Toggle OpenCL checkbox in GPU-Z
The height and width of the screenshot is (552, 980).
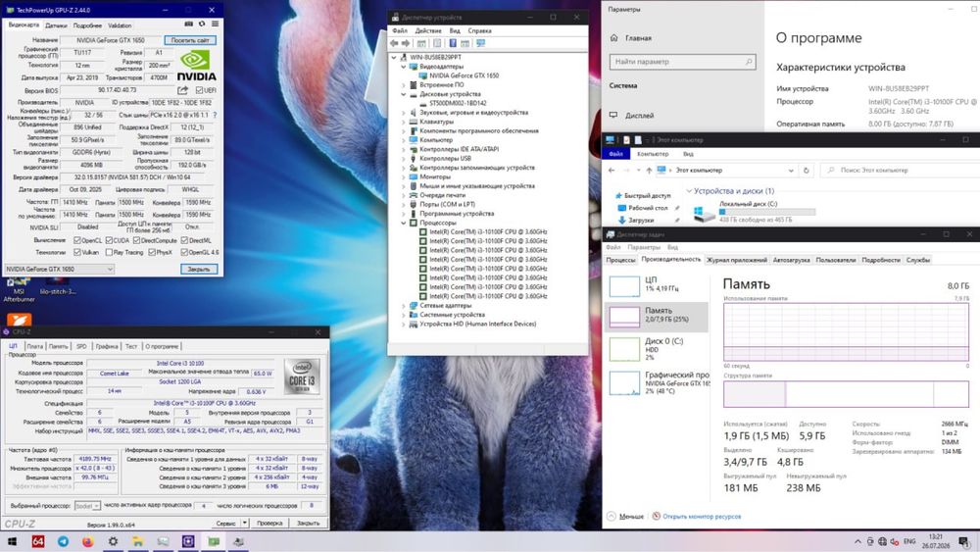(x=77, y=240)
